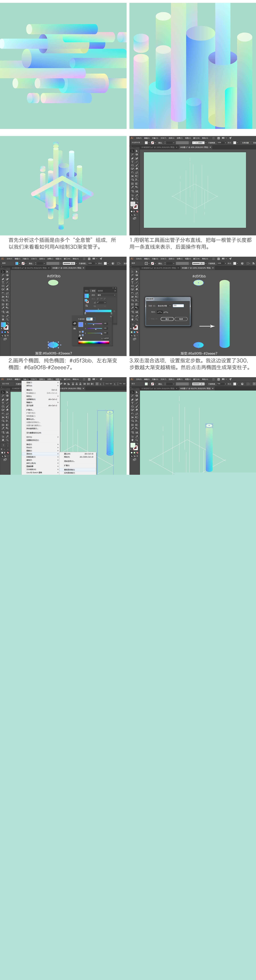Image resolution: width=256 pixels, height=980 pixels.
Task: Choose the Pen tool in step 1 screenshot
Action: coord(133,159)
